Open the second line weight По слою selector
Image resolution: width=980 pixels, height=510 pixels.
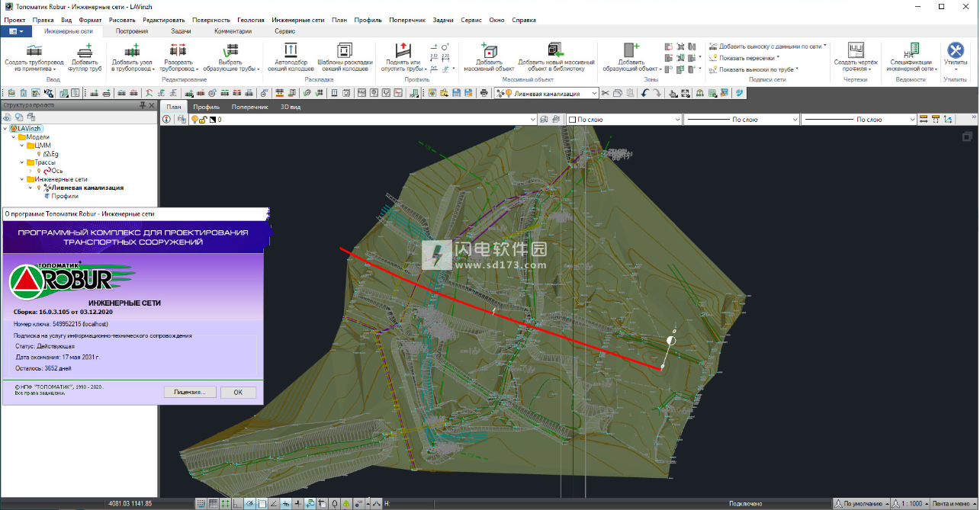tap(859, 120)
